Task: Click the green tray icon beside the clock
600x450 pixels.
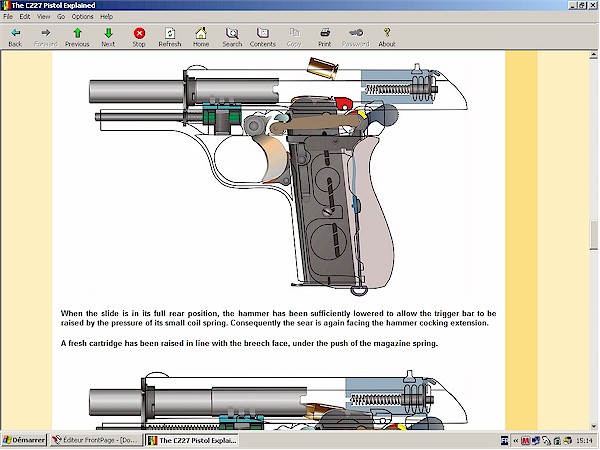Action: [557, 441]
